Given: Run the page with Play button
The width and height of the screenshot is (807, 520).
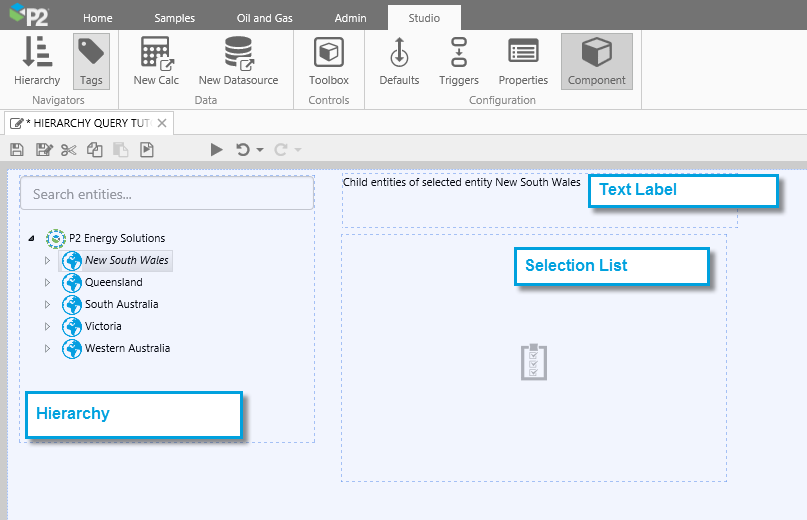Looking at the screenshot, I should 216,150.
